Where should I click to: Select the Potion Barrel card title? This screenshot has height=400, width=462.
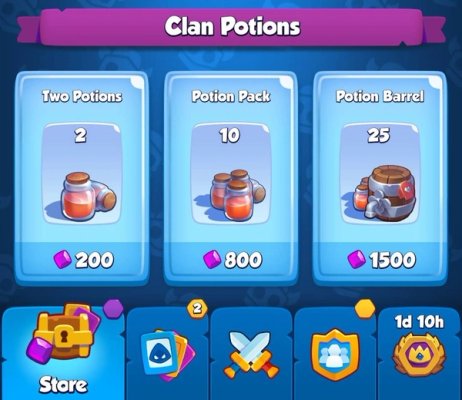380,97
